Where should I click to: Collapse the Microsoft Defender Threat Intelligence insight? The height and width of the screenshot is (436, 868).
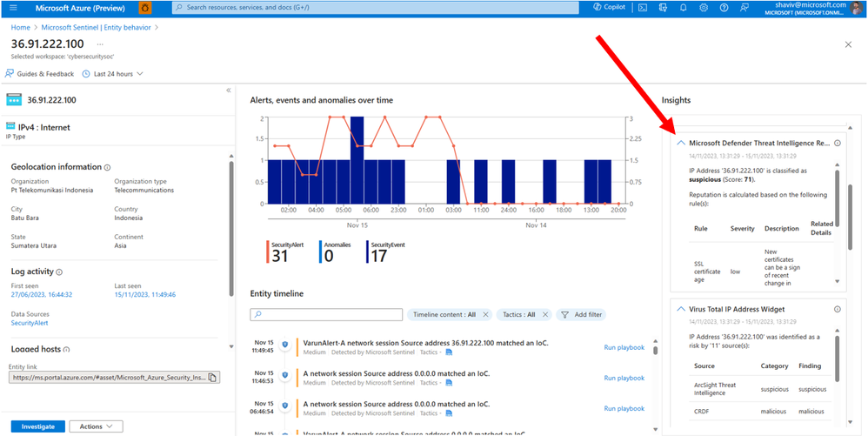coord(682,143)
